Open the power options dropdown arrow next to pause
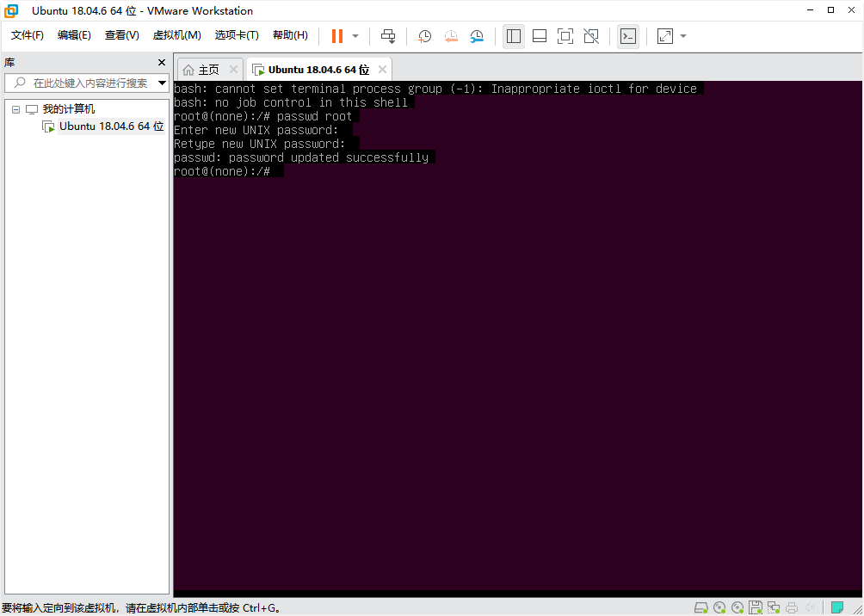 pos(355,36)
